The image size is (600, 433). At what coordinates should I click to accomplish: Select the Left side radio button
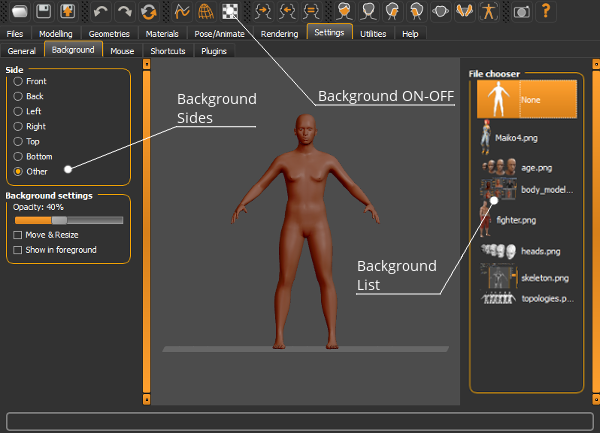(18, 111)
